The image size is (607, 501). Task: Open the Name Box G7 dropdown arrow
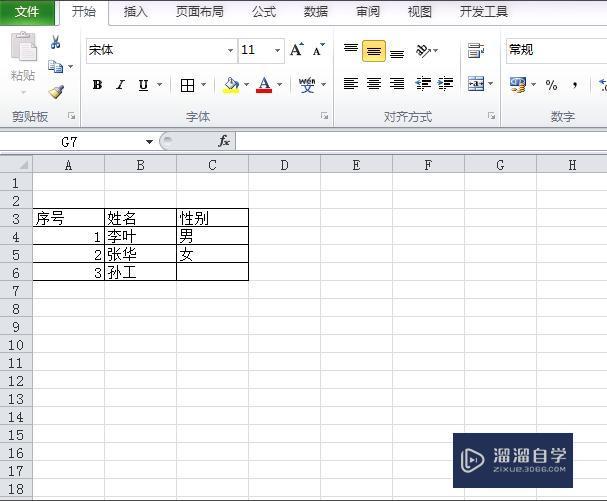pos(149,142)
